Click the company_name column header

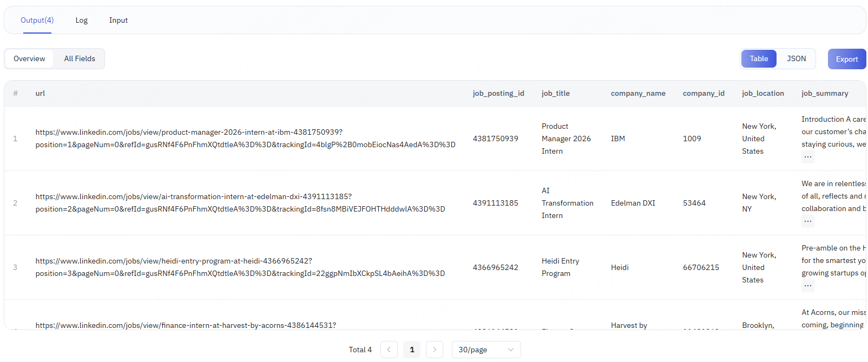pyautogui.click(x=638, y=93)
